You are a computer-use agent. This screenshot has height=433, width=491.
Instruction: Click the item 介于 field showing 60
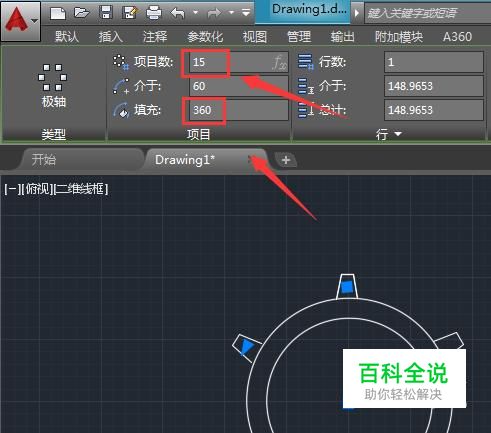pyautogui.click(x=239, y=86)
